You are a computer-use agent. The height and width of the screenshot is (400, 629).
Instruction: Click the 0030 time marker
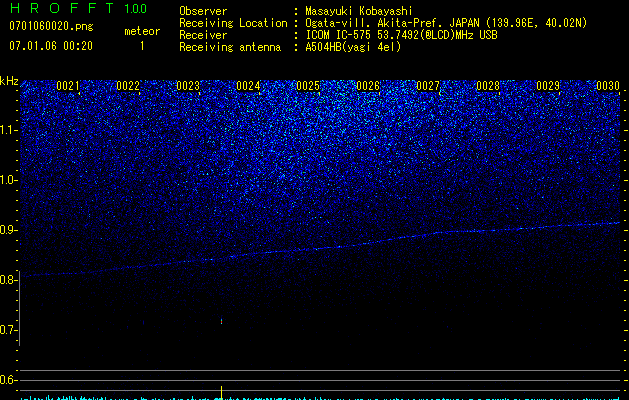point(608,86)
